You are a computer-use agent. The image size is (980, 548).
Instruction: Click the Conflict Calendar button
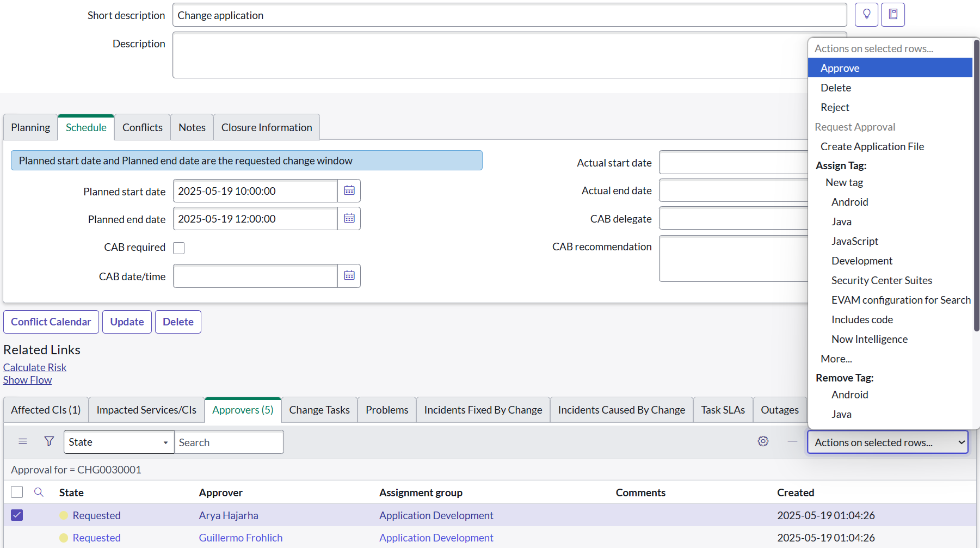[x=51, y=322]
